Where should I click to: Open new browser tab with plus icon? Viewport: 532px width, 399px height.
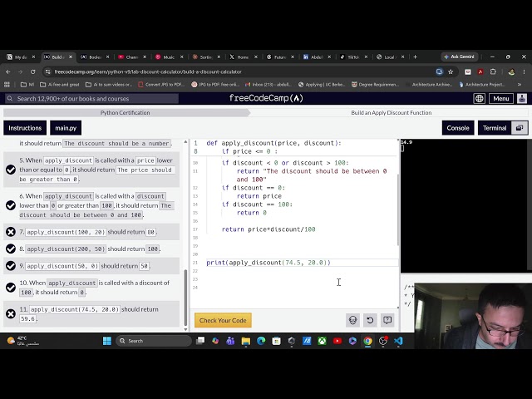point(416,57)
